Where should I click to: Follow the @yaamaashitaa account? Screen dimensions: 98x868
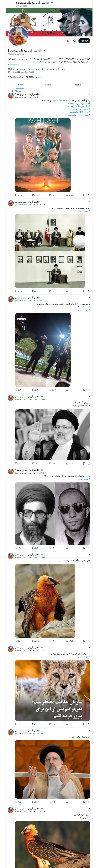(x=84, y=41)
